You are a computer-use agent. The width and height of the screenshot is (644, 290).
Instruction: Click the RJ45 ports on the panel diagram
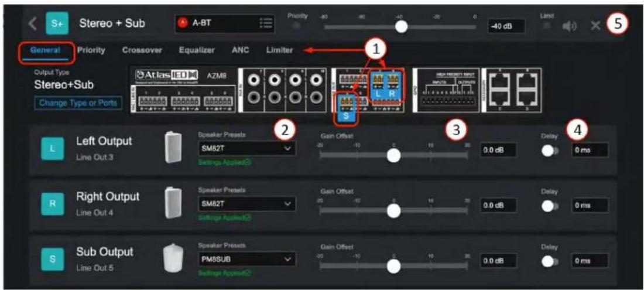tap(511, 90)
